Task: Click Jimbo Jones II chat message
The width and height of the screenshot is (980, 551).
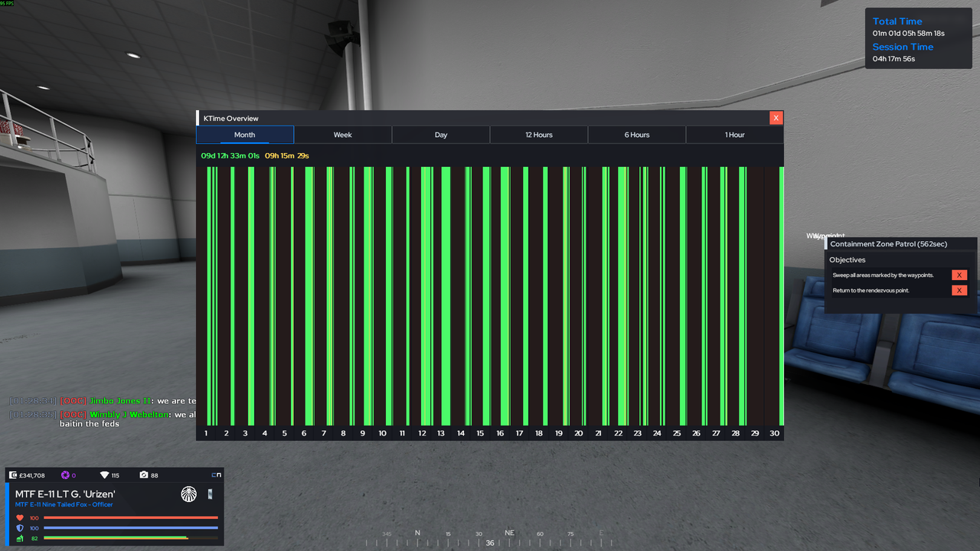Action: 103,401
